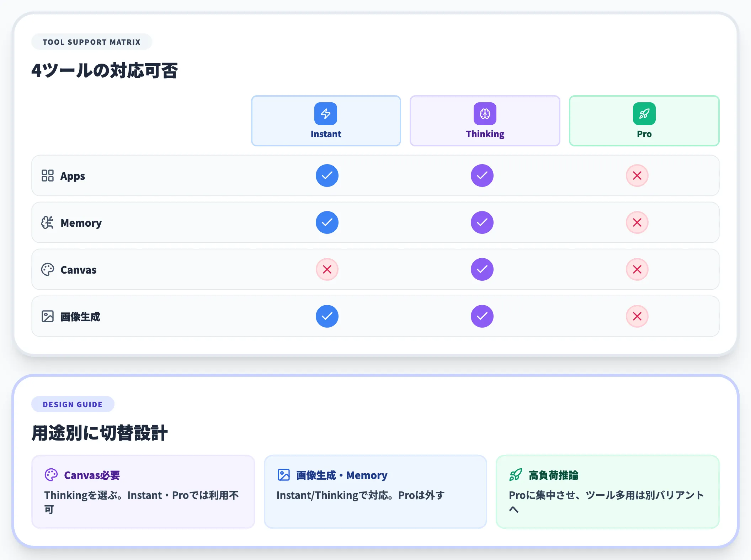Click the Memory brain-circuit icon
751x560 pixels.
[x=48, y=222]
